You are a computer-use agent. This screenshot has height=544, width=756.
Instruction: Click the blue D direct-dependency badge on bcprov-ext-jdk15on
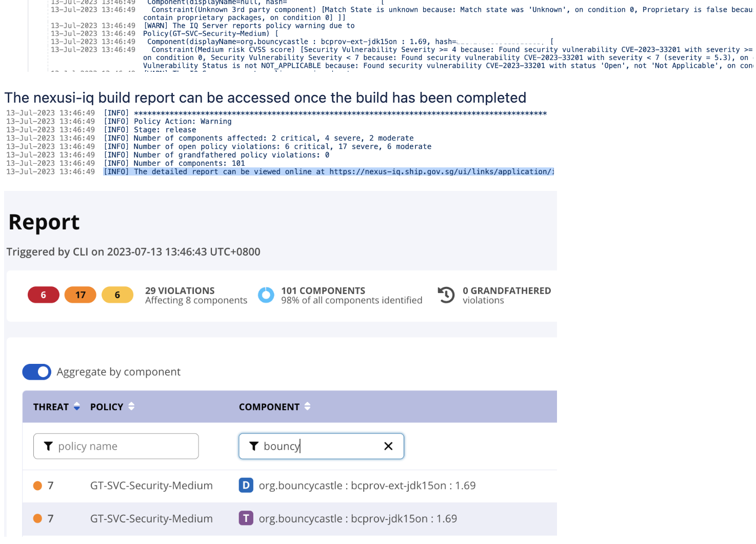tap(246, 485)
